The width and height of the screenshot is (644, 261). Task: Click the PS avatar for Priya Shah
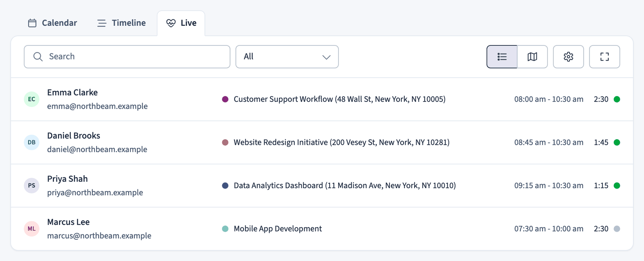pyautogui.click(x=32, y=185)
